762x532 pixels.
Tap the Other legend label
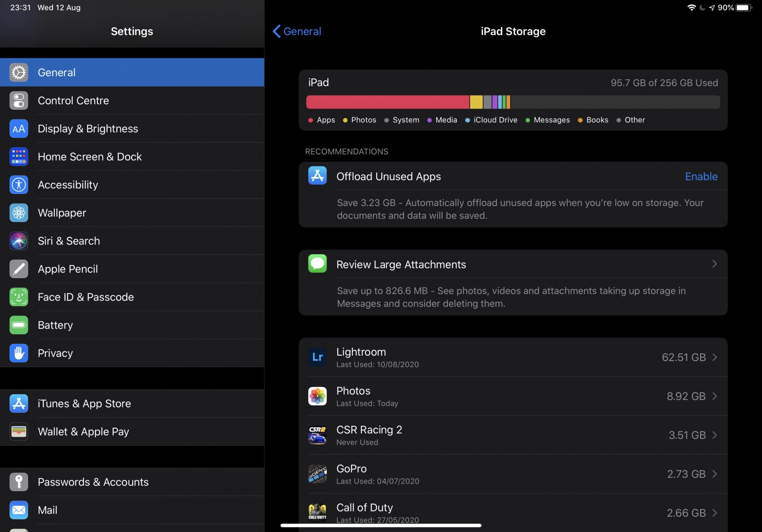coord(635,120)
